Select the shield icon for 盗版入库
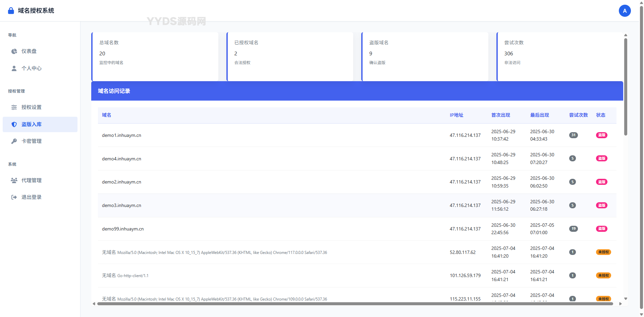Viewport: 644px width, 317px height. (x=14, y=124)
